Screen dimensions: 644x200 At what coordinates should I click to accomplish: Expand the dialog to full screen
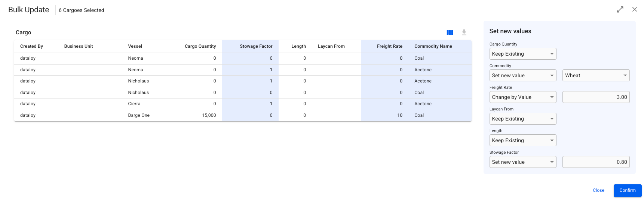pyautogui.click(x=620, y=10)
